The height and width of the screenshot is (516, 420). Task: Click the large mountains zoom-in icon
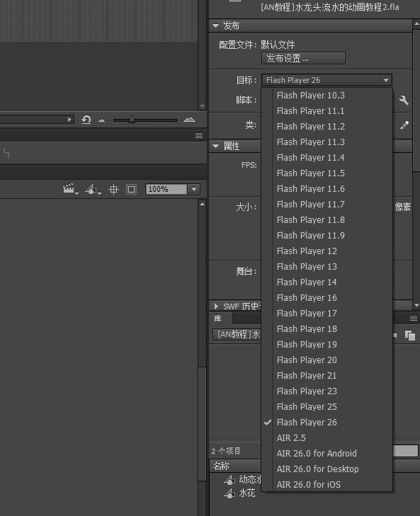189,120
